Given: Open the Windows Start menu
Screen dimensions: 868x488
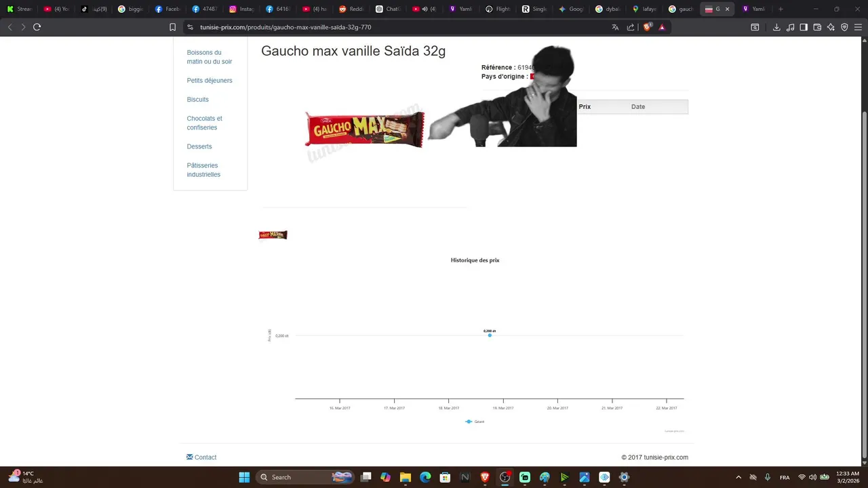Looking at the screenshot, I should tap(244, 477).
